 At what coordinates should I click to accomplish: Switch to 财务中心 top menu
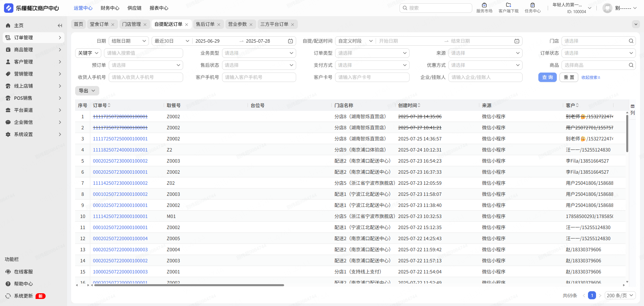point(110,8)
